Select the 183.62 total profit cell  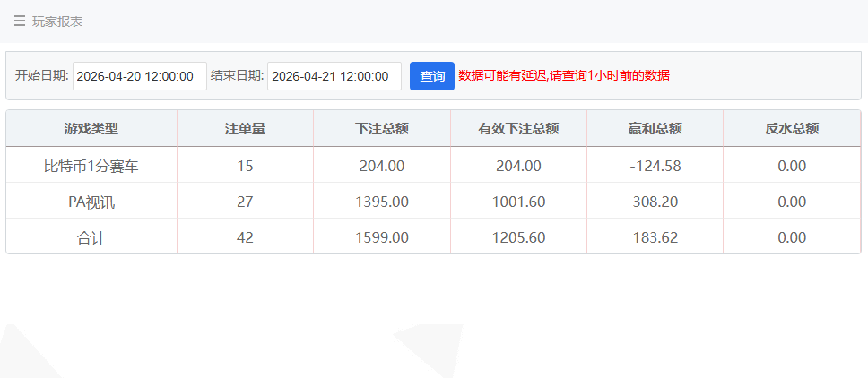click(655, 237)
